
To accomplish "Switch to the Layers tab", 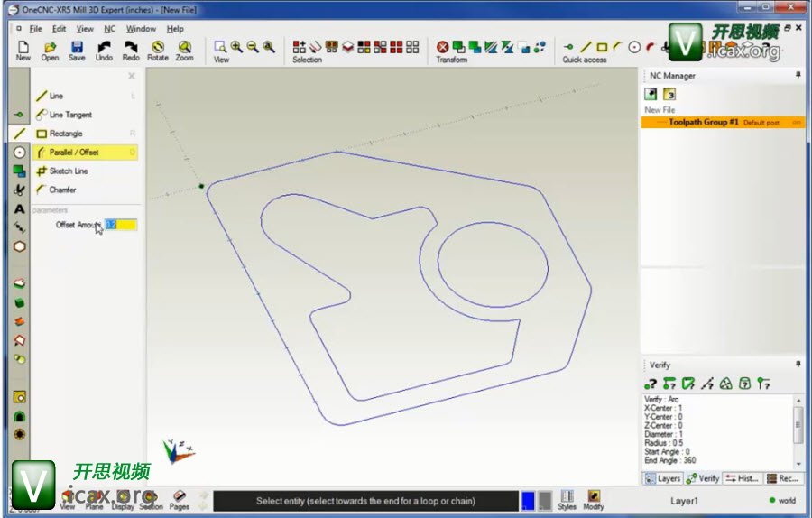I will point(663,478).
